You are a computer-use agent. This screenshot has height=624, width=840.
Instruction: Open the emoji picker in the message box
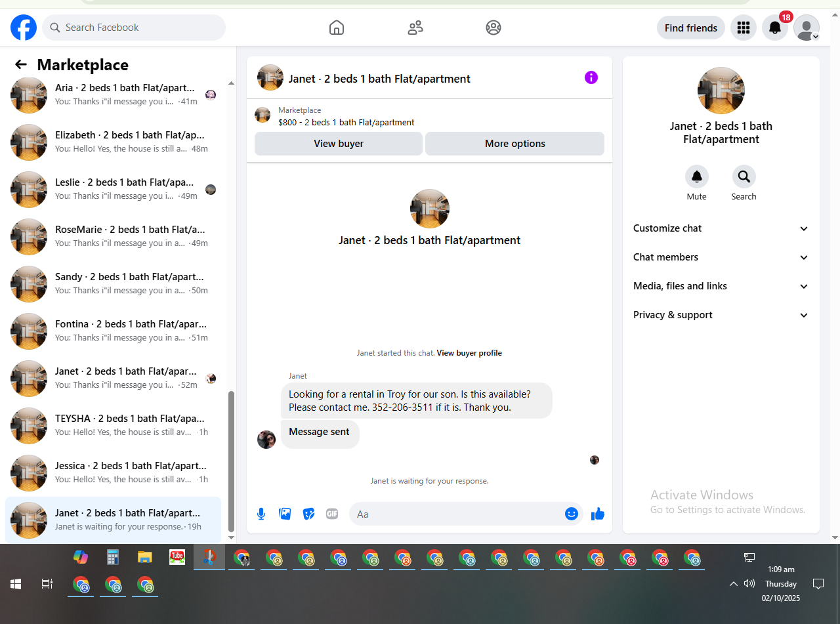[572, 514]
